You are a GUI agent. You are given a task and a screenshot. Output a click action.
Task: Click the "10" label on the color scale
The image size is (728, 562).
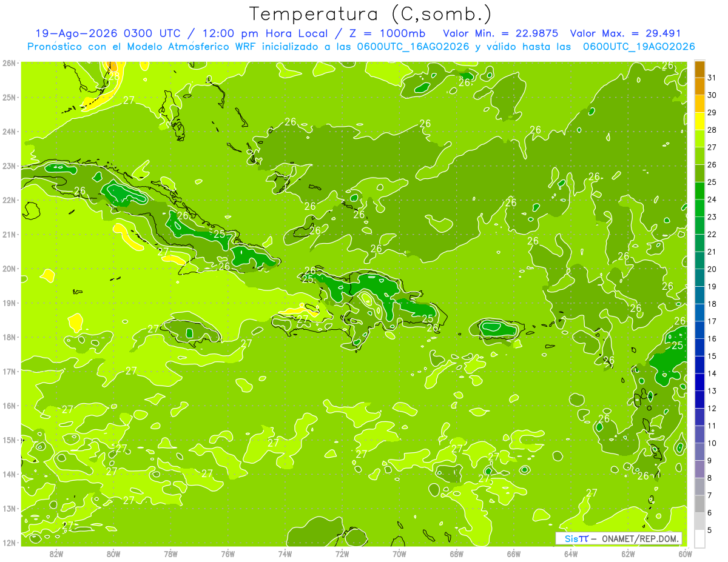tap(712, 443)
